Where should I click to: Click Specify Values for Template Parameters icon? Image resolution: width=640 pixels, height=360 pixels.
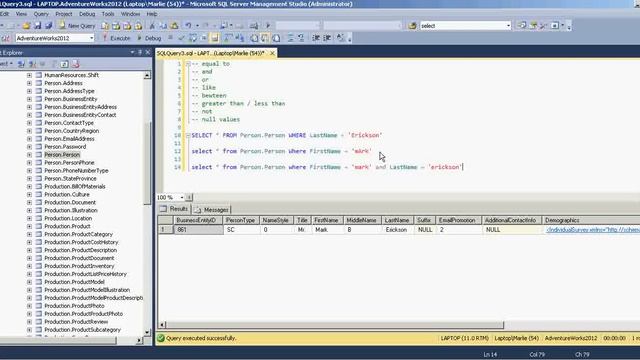pyautogui.click(x=340, y=38)
